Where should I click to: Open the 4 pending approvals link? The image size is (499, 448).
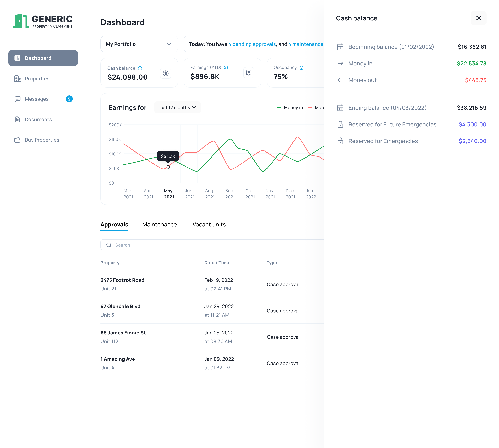coord(252,44)
